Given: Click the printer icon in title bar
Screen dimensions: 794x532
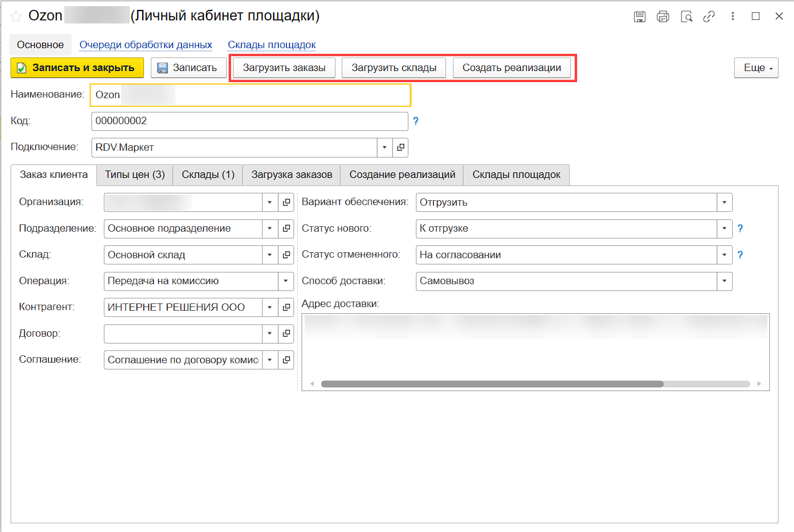Looking at the screenshot, I should click(x=663, y=17).
